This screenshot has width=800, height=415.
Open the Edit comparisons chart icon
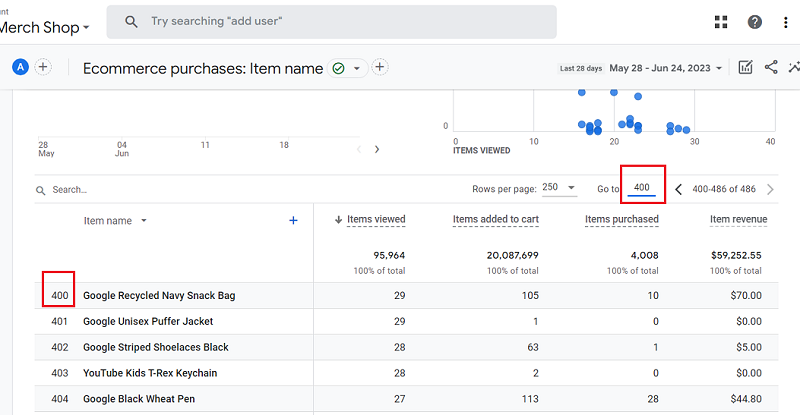[745, 67]
